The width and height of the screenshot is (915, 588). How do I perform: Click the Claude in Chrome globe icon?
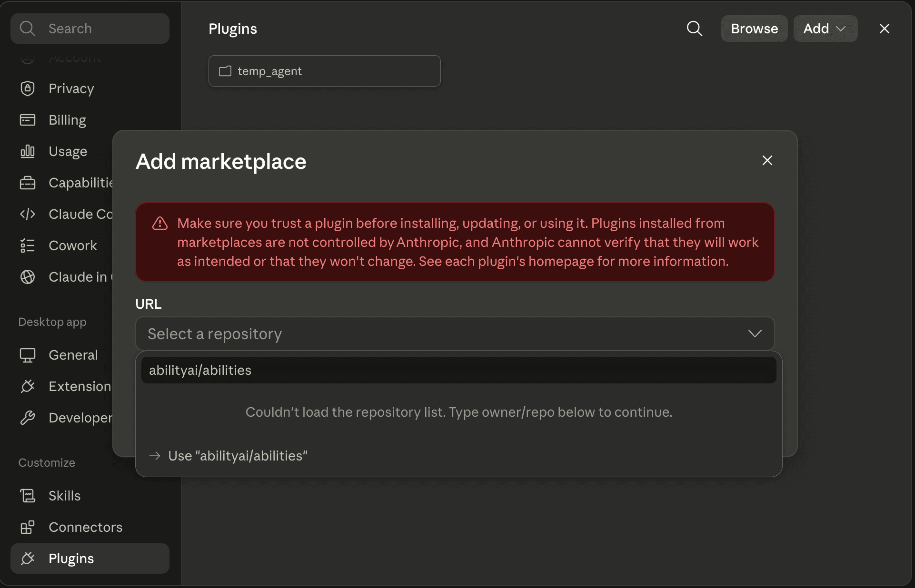pyautogui.click(x=28, y=277)
